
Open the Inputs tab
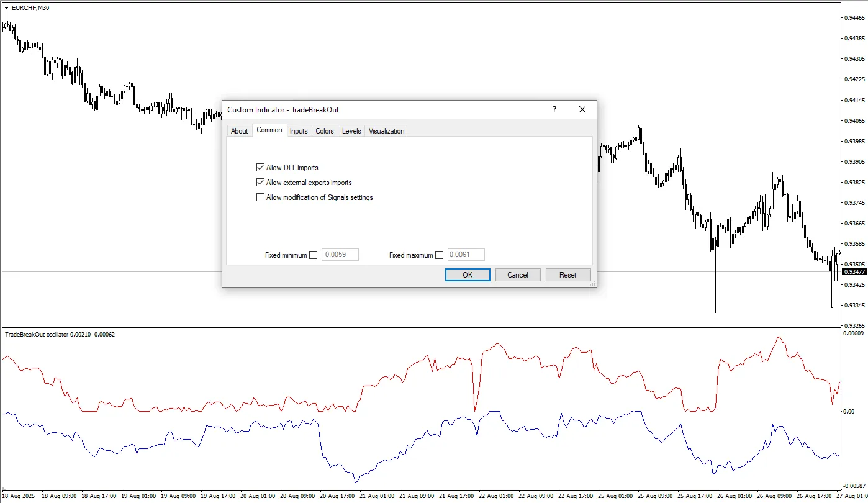coord(299,131)
